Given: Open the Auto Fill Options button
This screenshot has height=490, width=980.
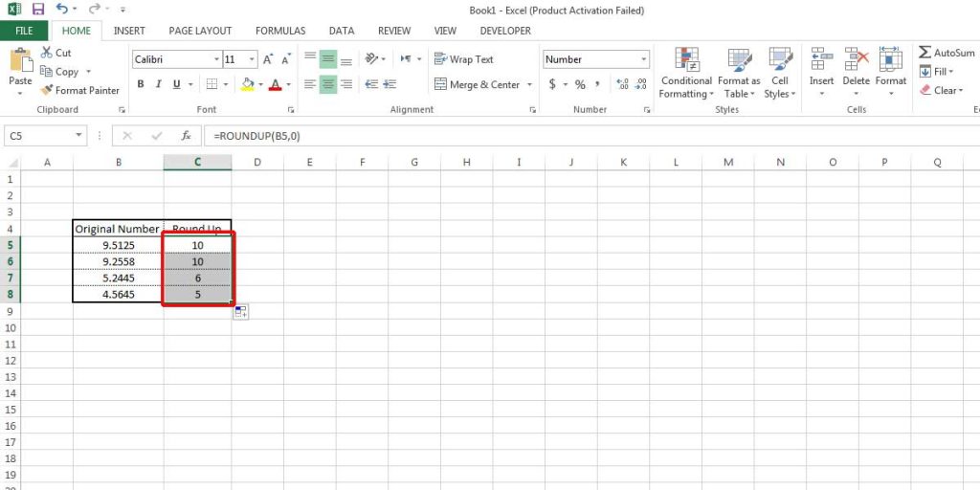Looking at the screenshot, I should click(240, 313).
